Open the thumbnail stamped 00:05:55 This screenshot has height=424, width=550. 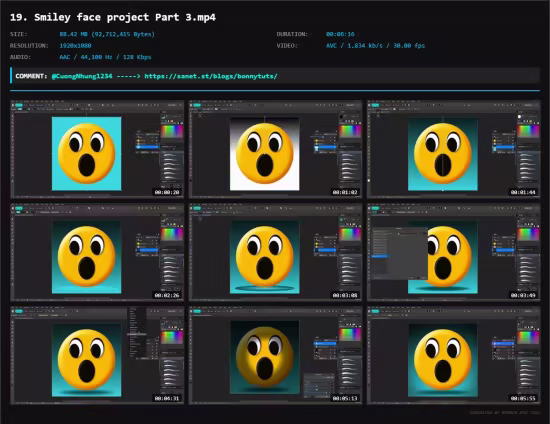pos(454,355)
